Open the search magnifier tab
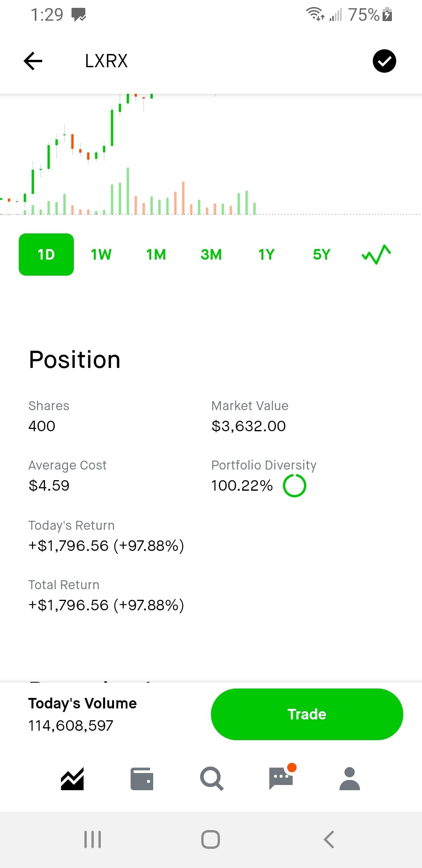 point(211,778)
